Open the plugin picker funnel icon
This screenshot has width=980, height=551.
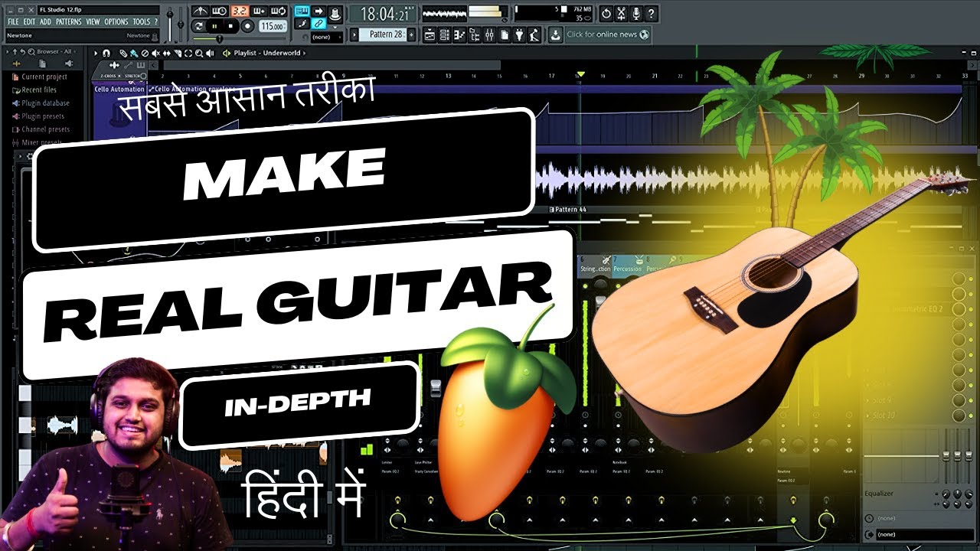pyautogui.click(x=520, y=34)
